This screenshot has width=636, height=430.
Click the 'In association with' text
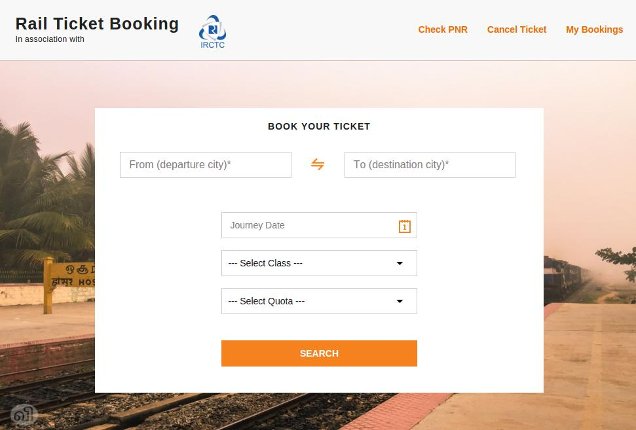coord(50,40)
